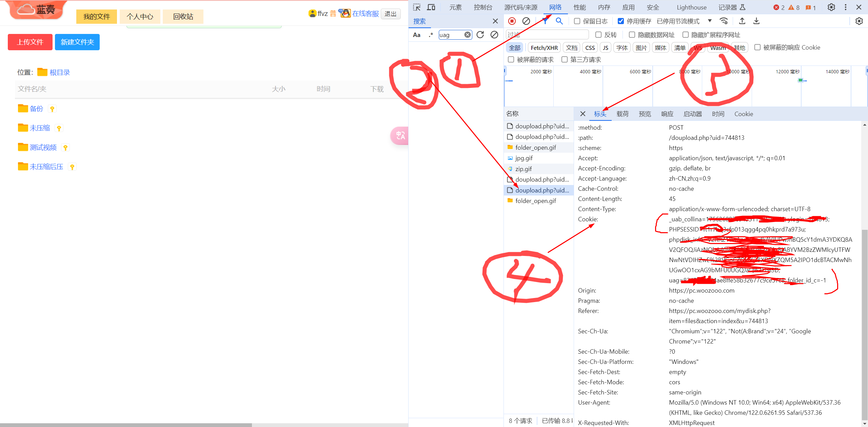Open the DevTools three-dot menu
This screenshot has height=427, width=868.
845,7
